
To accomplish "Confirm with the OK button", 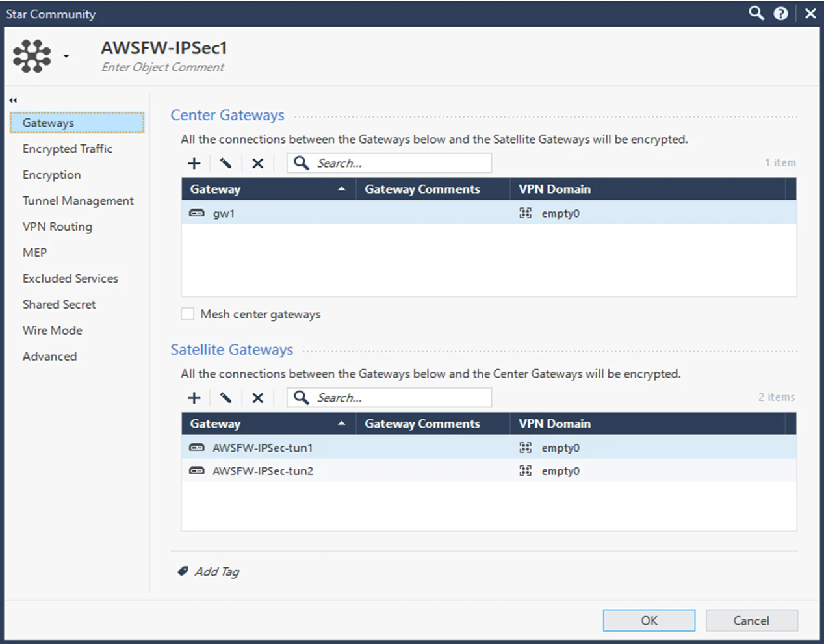I will (x=649, y=621).
